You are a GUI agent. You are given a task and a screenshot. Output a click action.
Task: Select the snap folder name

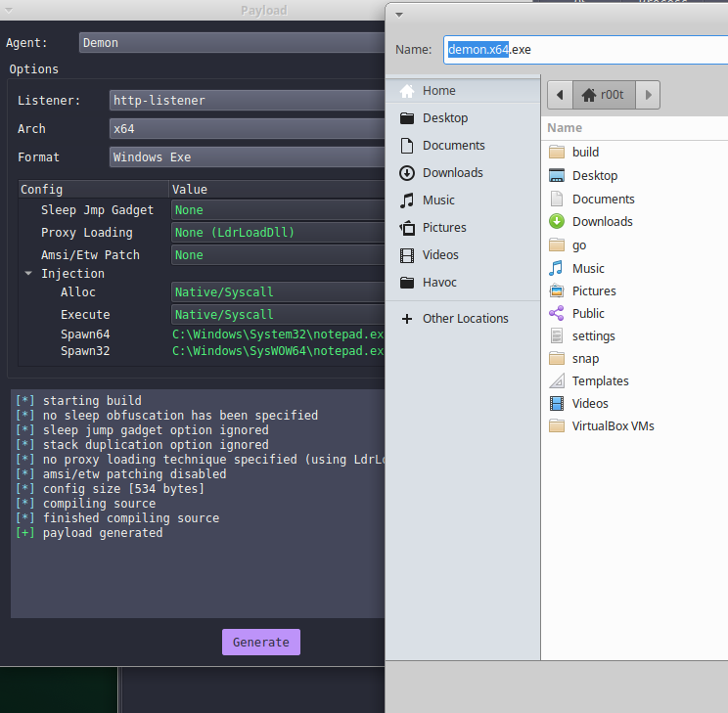[x=585, y=358]
